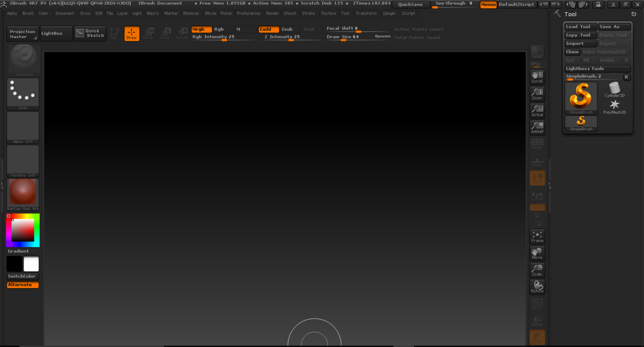Toggle the Menus visibility button
The width and height of the screenshot is (644, 347).
coord(488,4)
